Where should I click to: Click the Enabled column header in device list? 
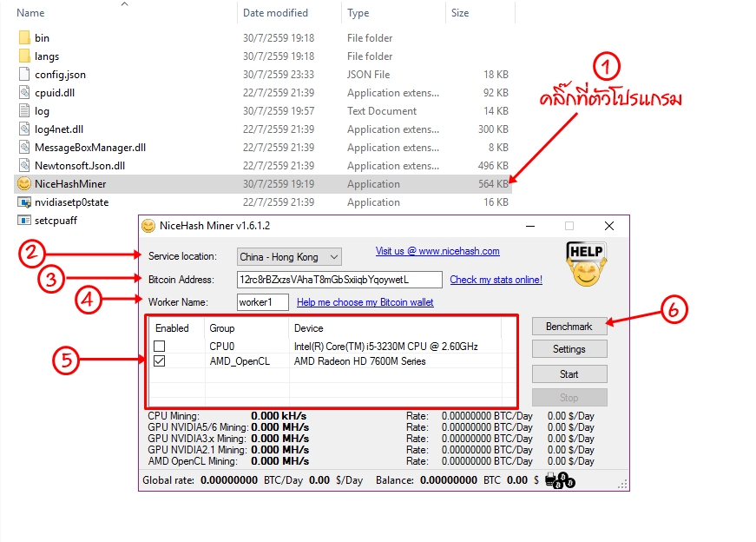tap(172, 328)
